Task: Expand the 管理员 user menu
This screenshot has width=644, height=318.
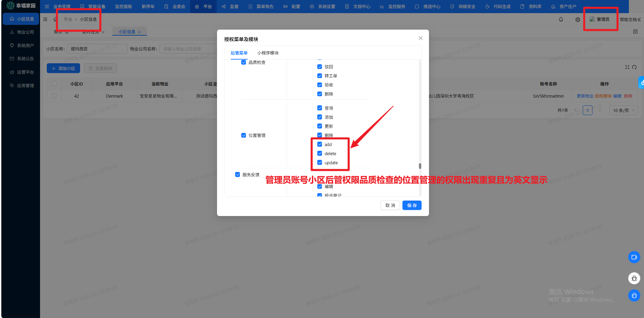Action: pyautogui.click(x=600, y=20)
